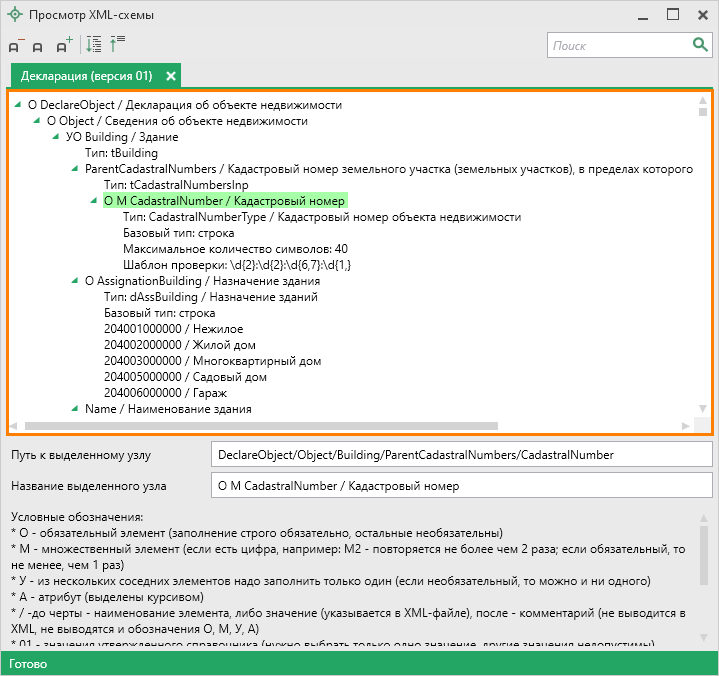The width and height of the screenshot is (719, 676).
Task: Select Name / Наименование здания node
Action: tap(168, 409)
